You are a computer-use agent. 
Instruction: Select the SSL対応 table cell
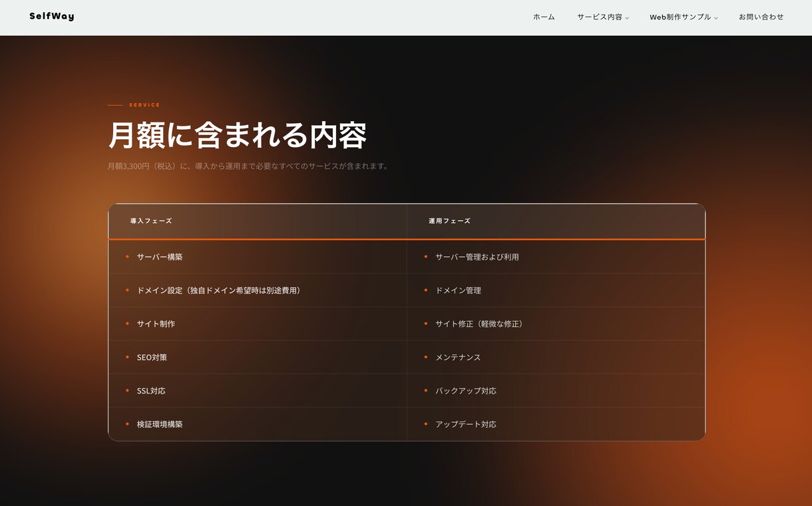[258, 391]
